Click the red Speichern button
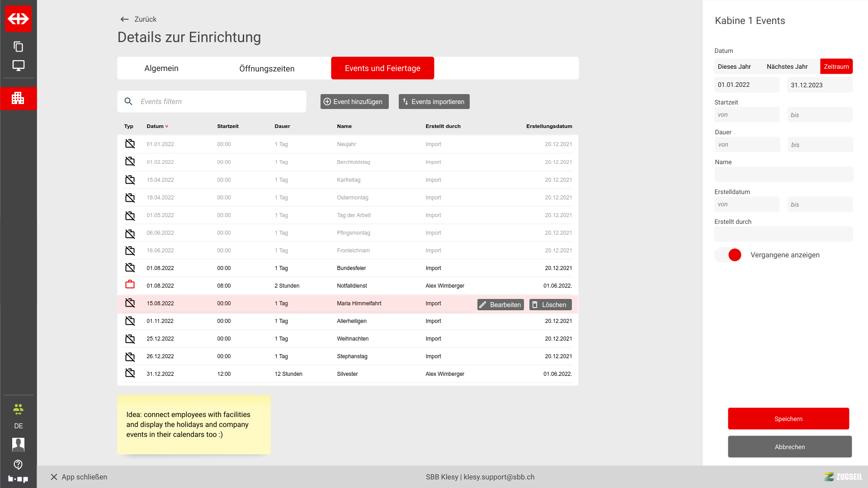 [788, 419]
